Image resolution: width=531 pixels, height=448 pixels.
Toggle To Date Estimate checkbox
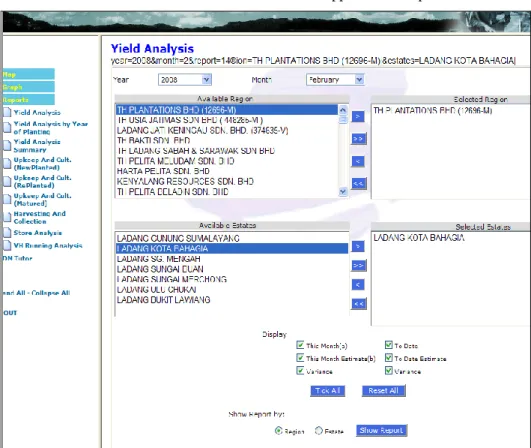[389, 358]
